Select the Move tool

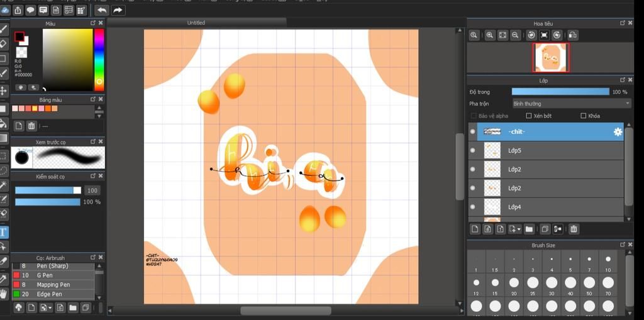pos(3,91)
